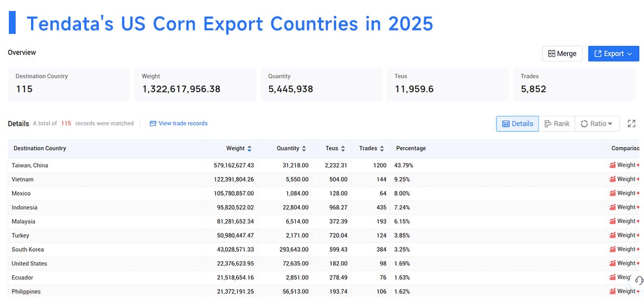Click the Merge button
This screenshot has width=644, height=305.
click(x=562, y=54)
